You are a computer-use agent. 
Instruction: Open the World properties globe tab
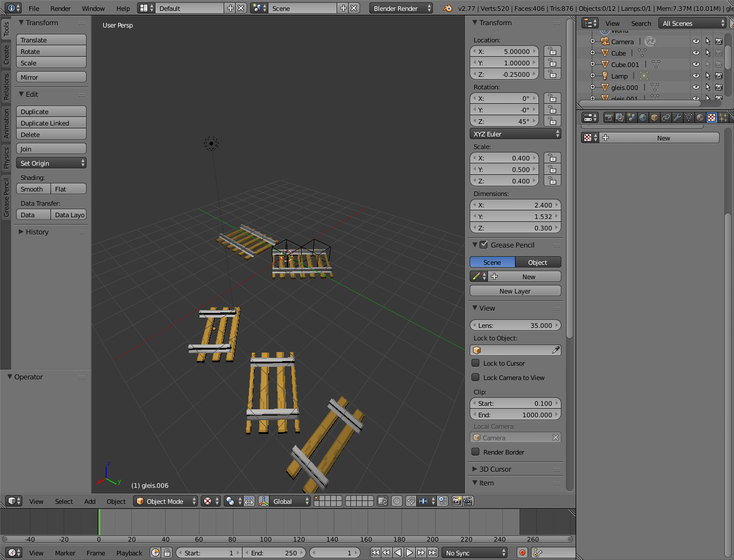coord(643,118)
